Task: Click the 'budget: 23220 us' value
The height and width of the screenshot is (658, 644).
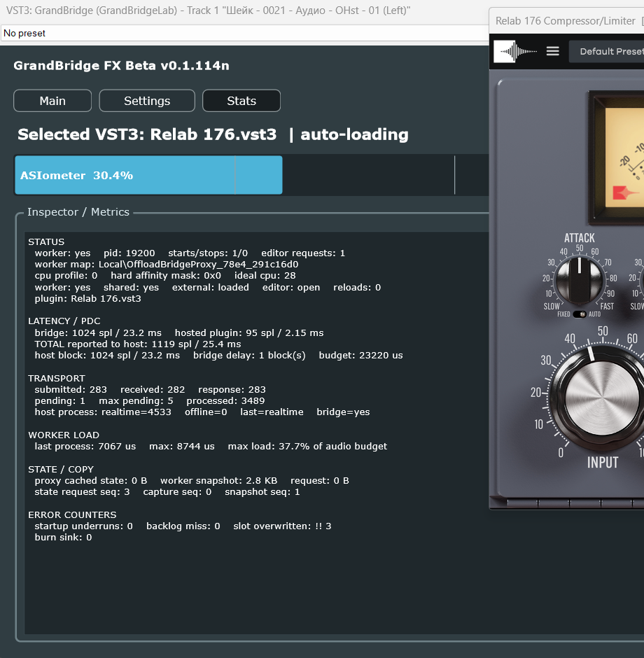Action: [360, 356]
